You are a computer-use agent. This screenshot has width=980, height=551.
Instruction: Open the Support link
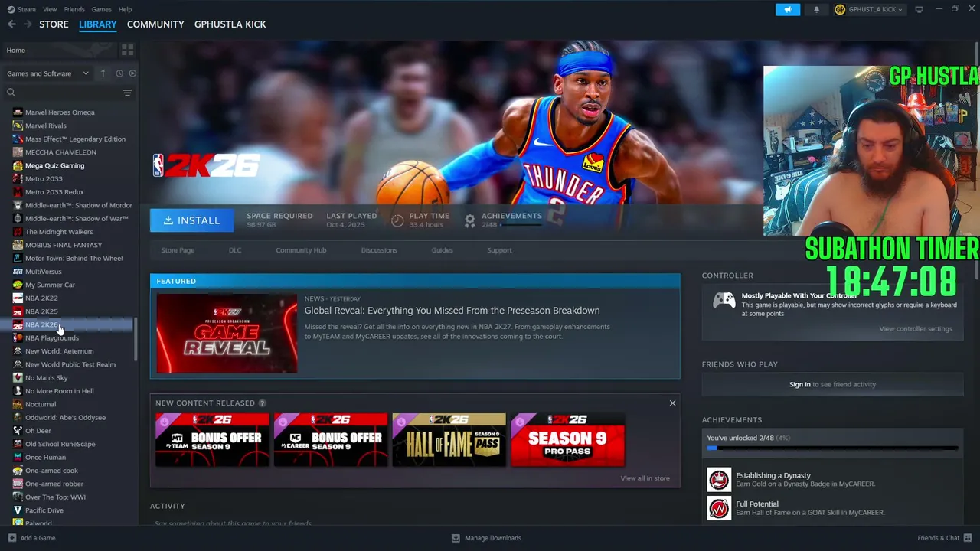[499, 250]
